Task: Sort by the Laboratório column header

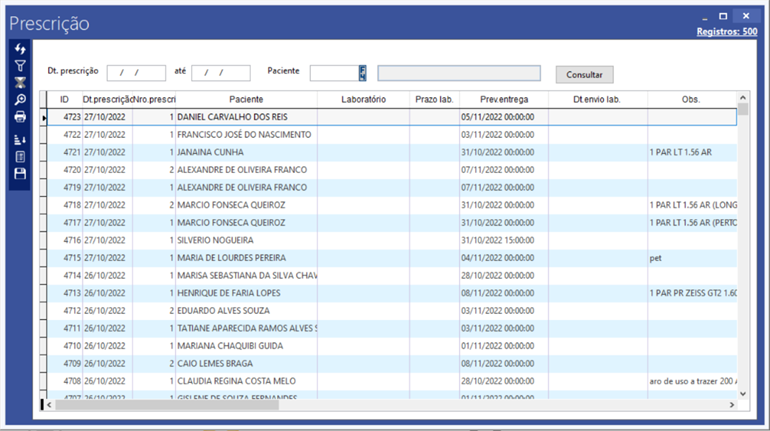Action: click(363, 99)
